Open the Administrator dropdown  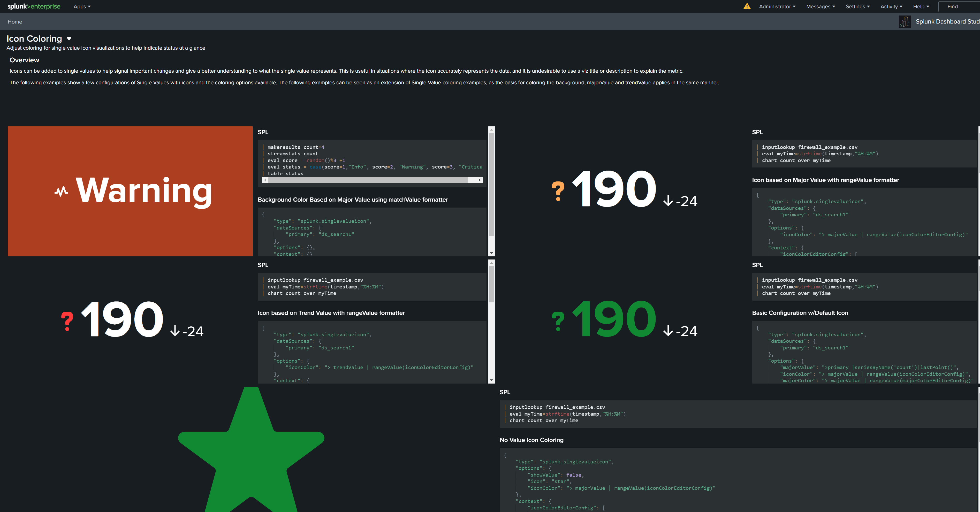click(777, 6)
